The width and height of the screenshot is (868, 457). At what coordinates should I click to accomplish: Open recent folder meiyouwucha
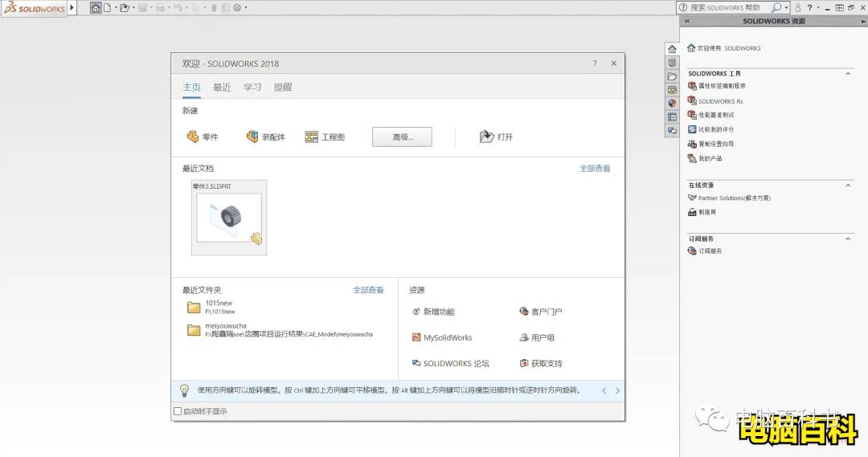[280, 330]
